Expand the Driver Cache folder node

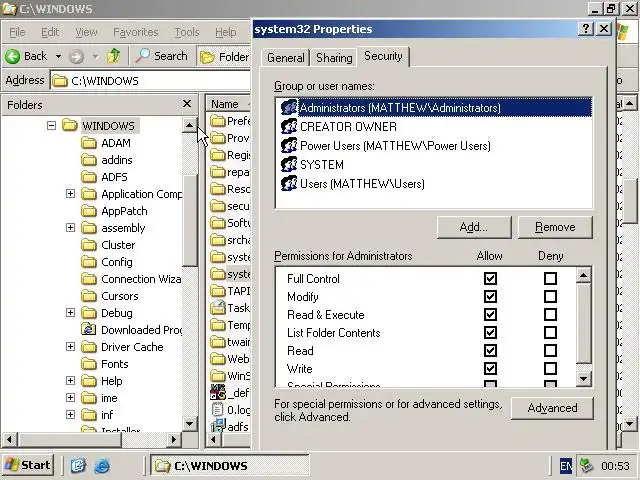(70, 347)
